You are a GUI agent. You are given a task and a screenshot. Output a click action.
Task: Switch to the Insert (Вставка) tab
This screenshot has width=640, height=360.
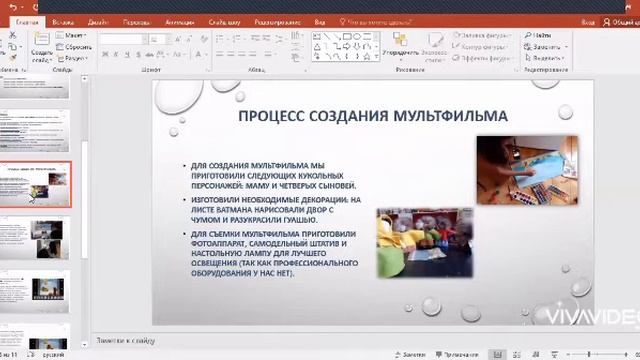pyautogui.click(x=63, y=22)
